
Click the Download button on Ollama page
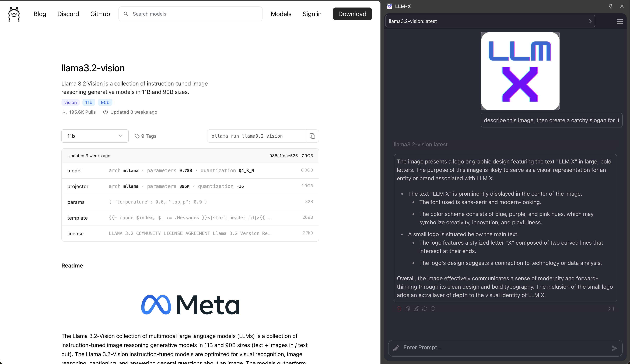pos(352,13)
